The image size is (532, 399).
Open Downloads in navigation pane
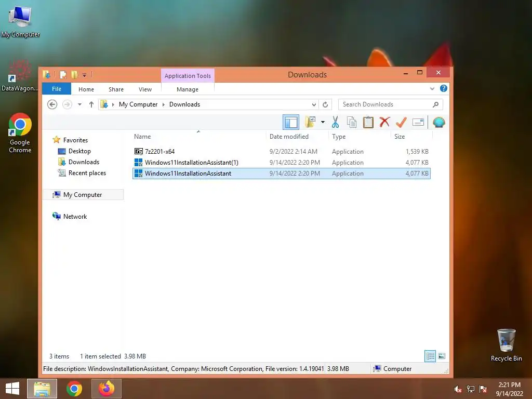84,162
